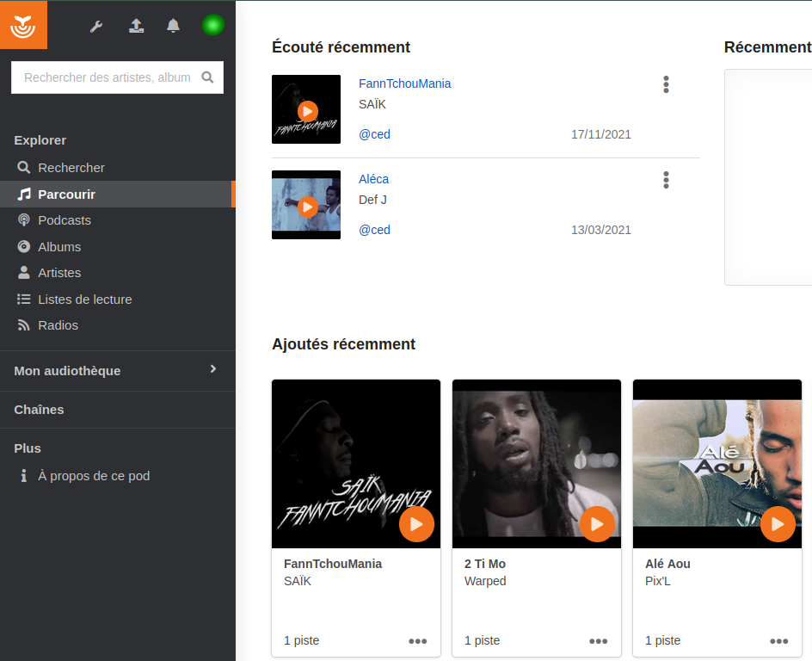Open options menu for FannTchouMania listening

coord(666,84)
